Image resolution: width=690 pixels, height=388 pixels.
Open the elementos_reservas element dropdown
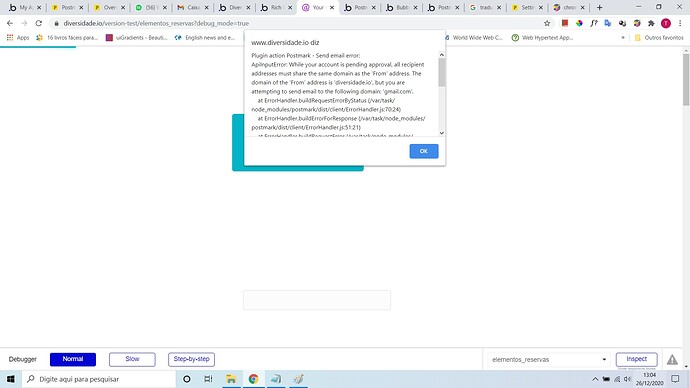548,359
